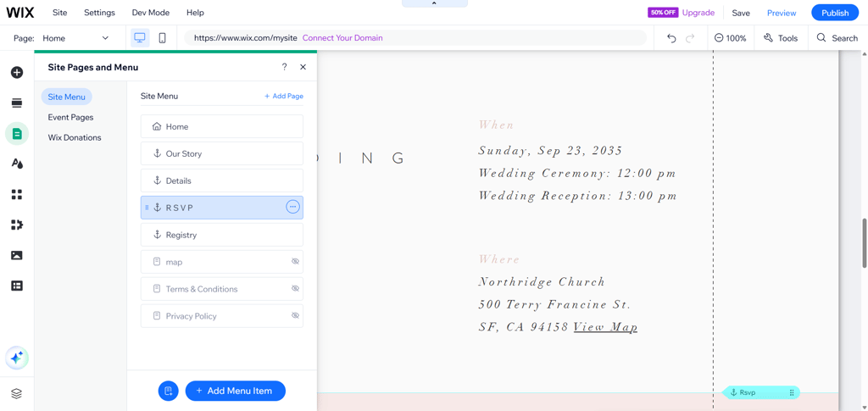The width and height of the screenshot is (868, 411).
Task: Click the round page icon beside Add Menu Item
Action: (x=169, y=391)
